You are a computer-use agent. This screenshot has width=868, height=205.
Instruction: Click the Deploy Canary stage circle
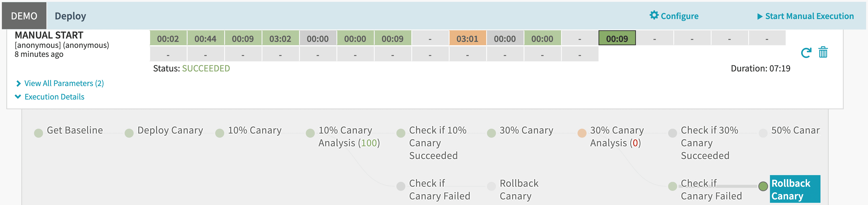pos(129,133)
